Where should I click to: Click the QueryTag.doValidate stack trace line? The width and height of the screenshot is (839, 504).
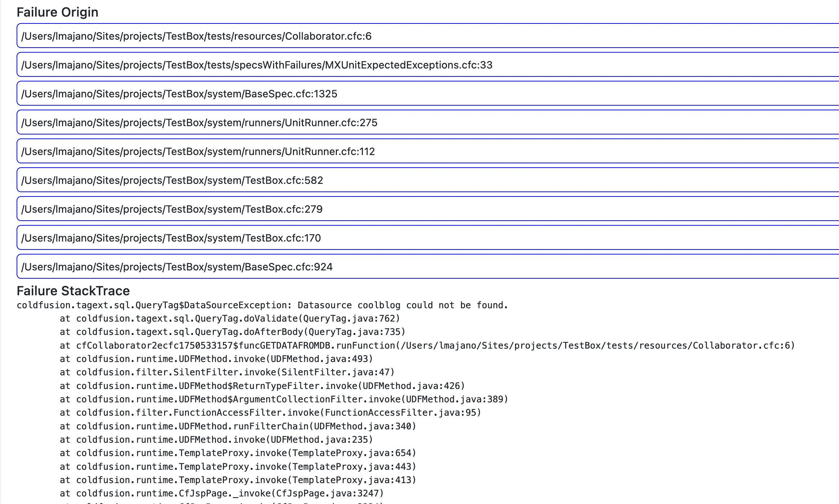[230, 319]
